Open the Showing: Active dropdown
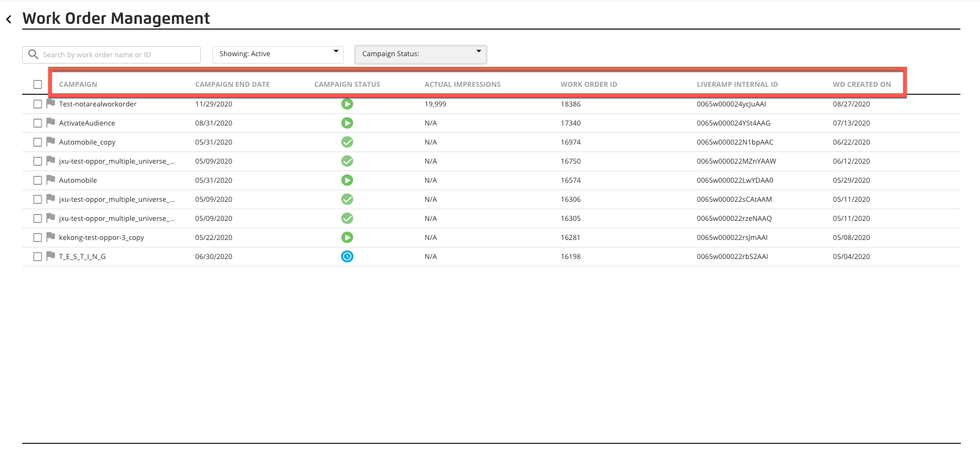 [x=278, y=55]
